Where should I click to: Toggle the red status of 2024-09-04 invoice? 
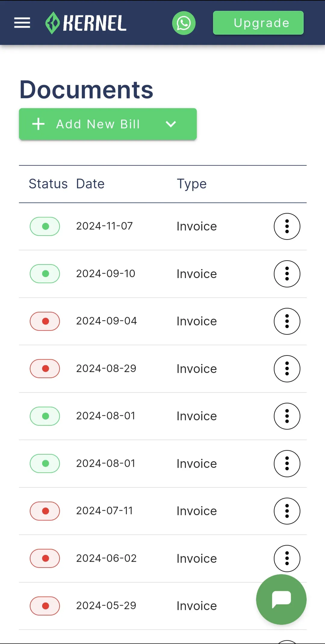[x=45, y=321]
